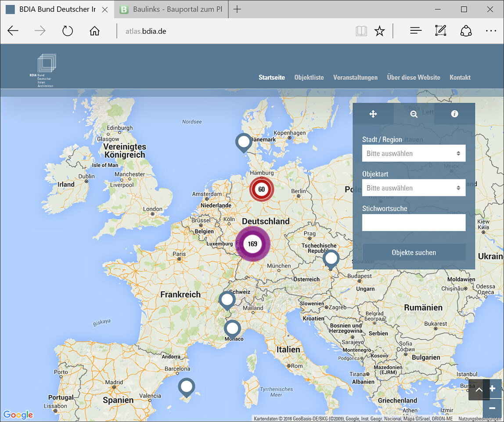The height and width of the screenshot is (422, 504).
Task: Open Reading view book icon
Action: (361, 31)
